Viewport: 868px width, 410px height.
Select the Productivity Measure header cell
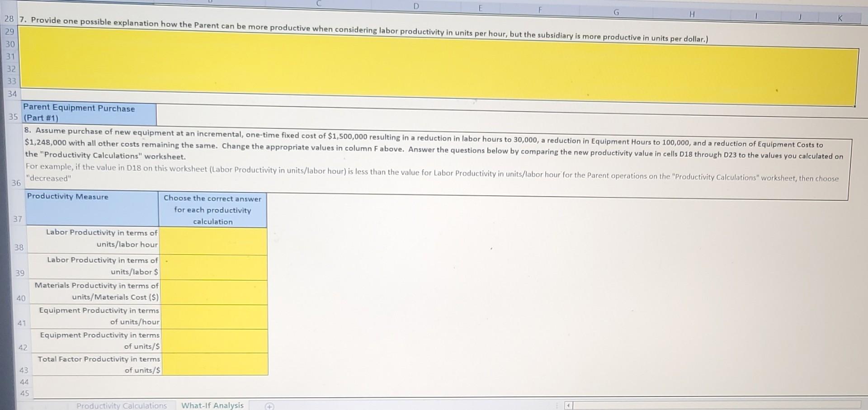pyautogui.click(x=90, y=209)
